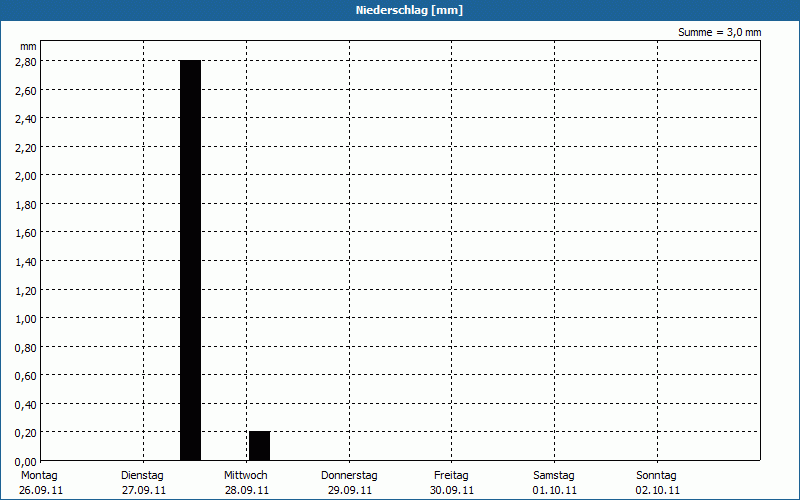Click the Mittwoch day label
This screenshot has height=500, width=800.
coord(245,476)
